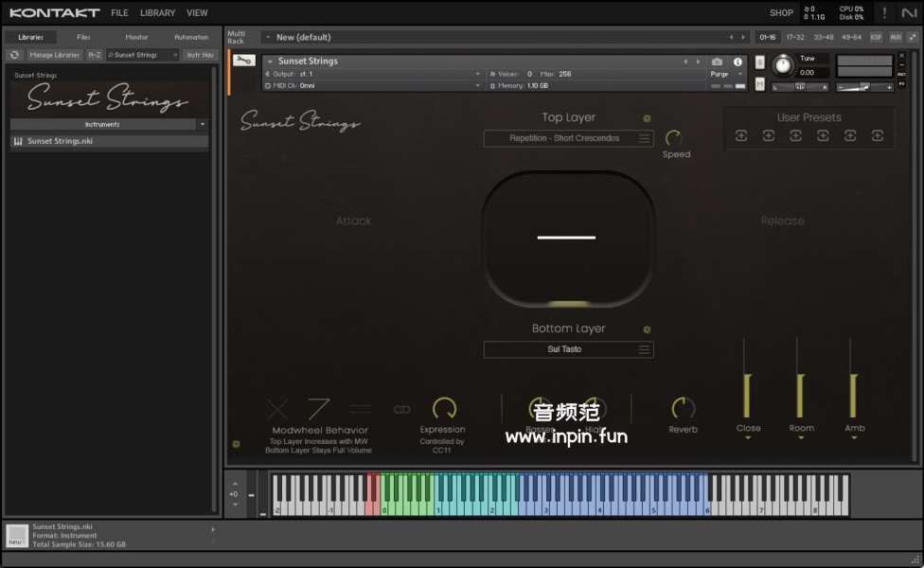Switch to the Files tab
This screenshot has width=924, height=568.
pos(83,37)
